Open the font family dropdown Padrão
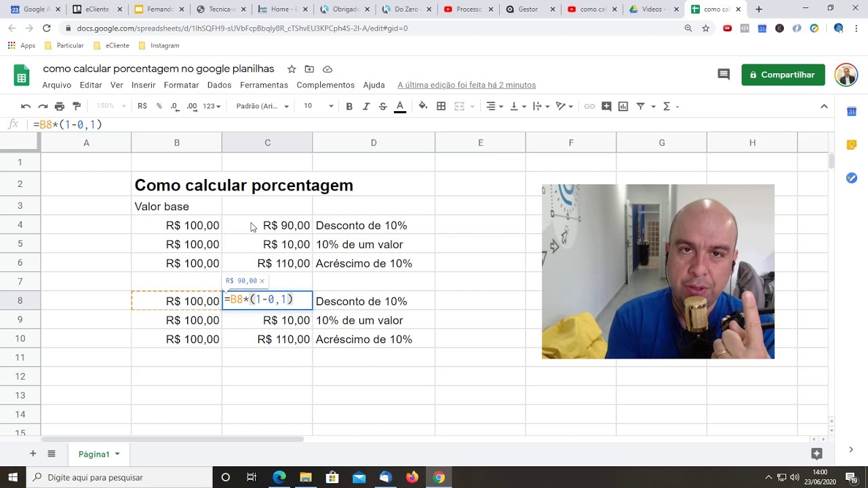The width and height of the screenshot is (868, 488). [262, 106]
